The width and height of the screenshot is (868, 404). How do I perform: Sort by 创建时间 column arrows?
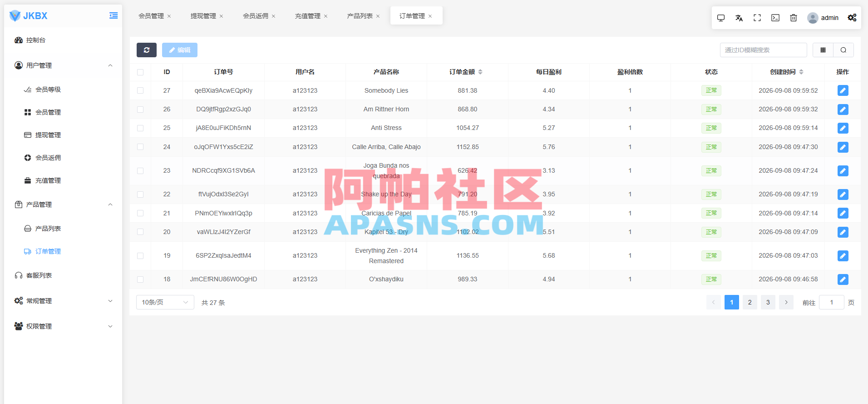pos(801,72)
